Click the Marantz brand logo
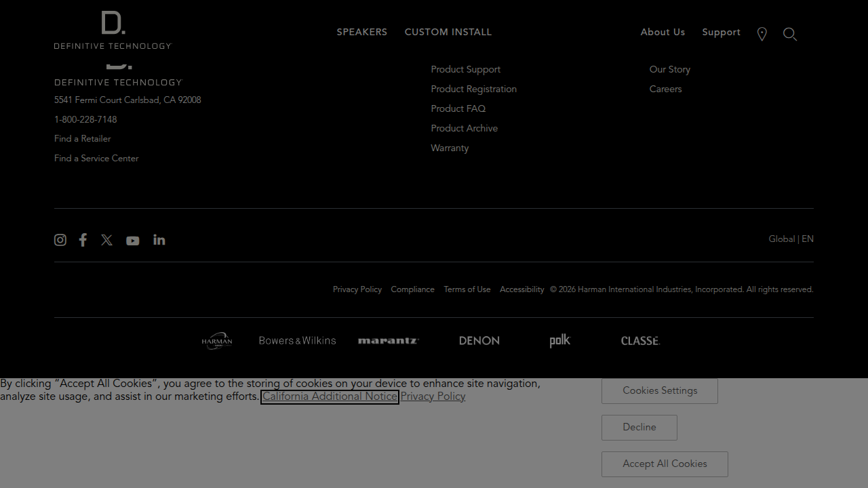Screen dimensions: 868x488 389,340
